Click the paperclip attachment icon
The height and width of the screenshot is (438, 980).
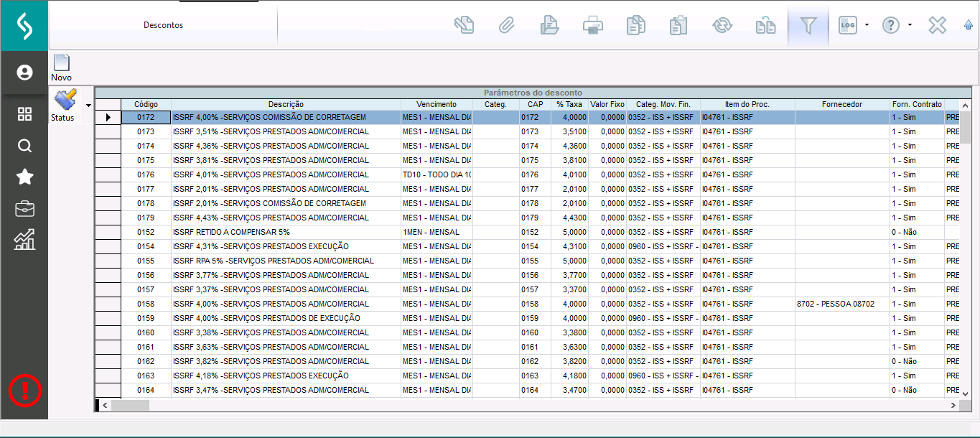(x=507, y=26)
